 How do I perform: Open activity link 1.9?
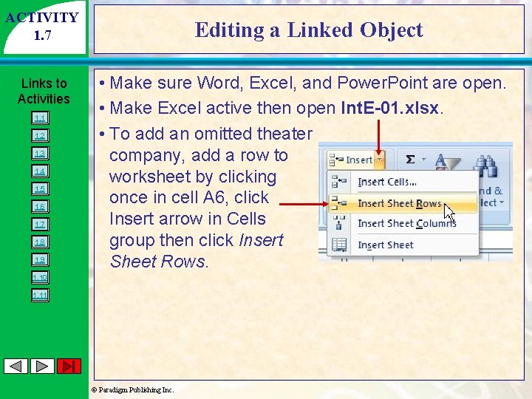(x=40, y=259)
